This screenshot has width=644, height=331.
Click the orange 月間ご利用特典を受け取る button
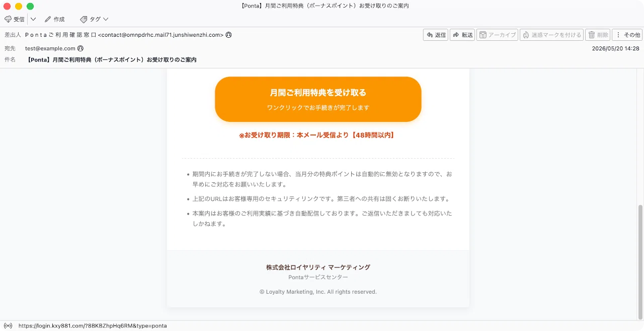point(318,99)
